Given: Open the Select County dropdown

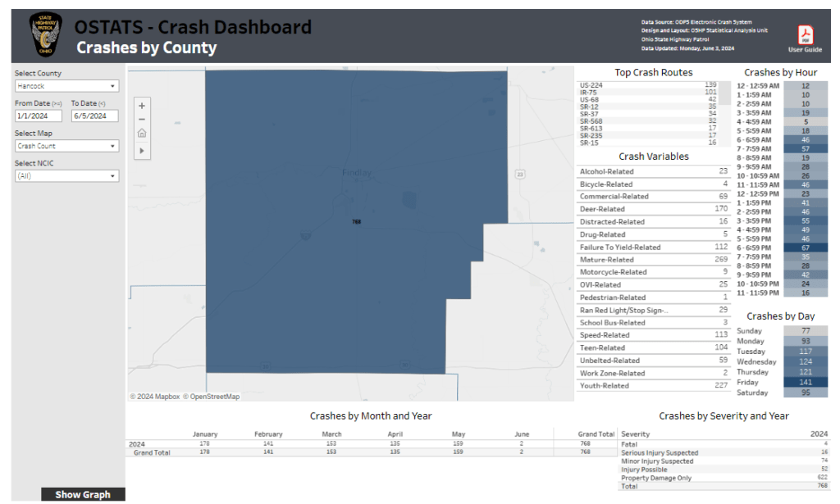Looking at the screenshot, I should coord(67,86).
